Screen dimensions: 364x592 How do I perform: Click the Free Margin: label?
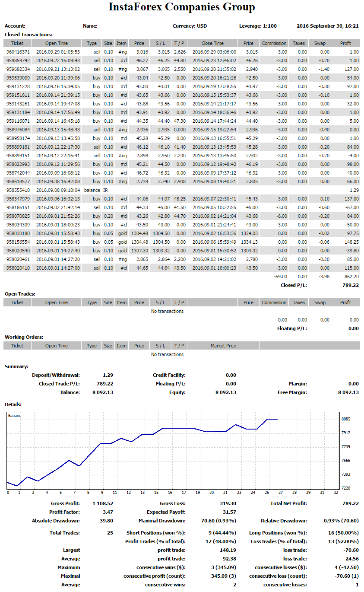coord(292,392)
